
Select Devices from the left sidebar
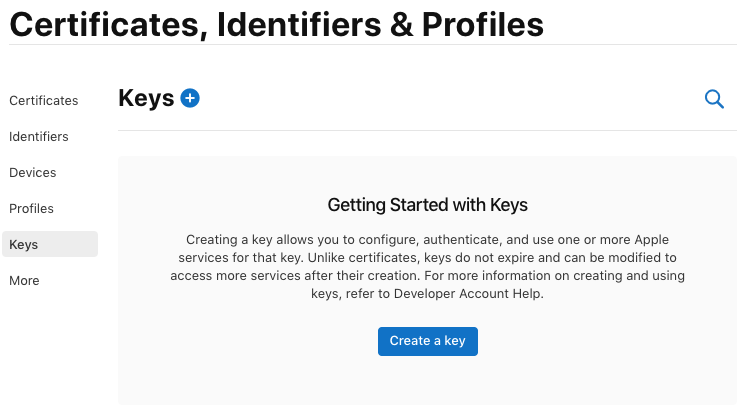(x=33, y=172)
